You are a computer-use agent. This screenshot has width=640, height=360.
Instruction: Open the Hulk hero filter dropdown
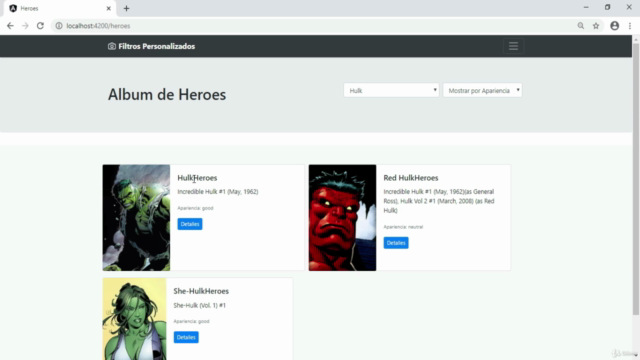391,90
